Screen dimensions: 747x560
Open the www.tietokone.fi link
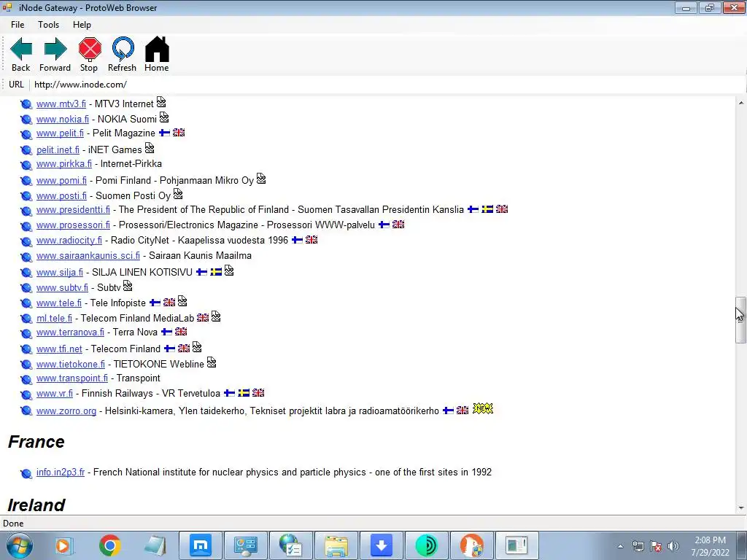(x=71, y=365)
